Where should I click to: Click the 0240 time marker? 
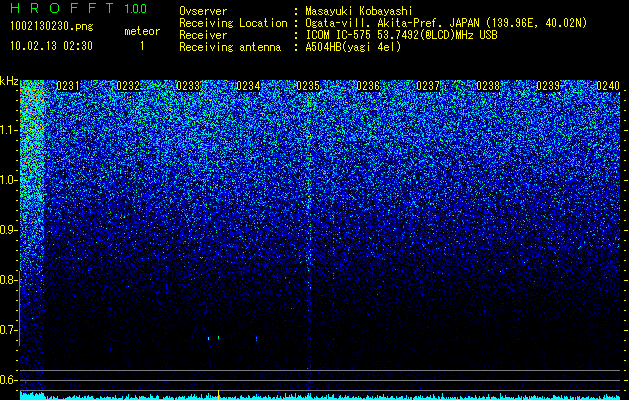coord(608,86)
